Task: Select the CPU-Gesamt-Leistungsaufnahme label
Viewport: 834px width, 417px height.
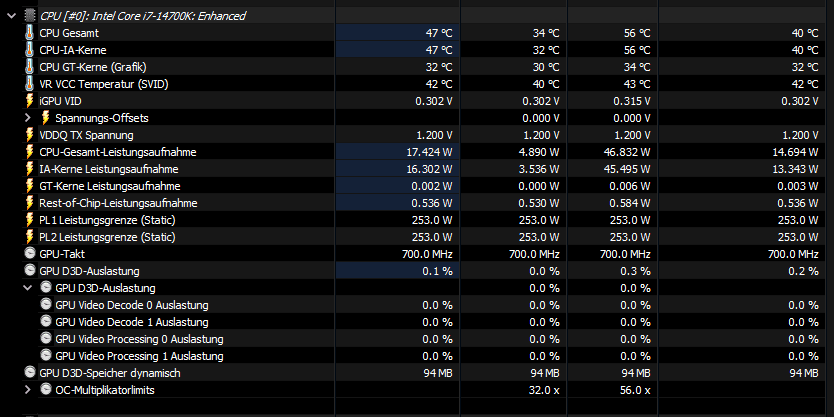Action: (x=118, y=152)
